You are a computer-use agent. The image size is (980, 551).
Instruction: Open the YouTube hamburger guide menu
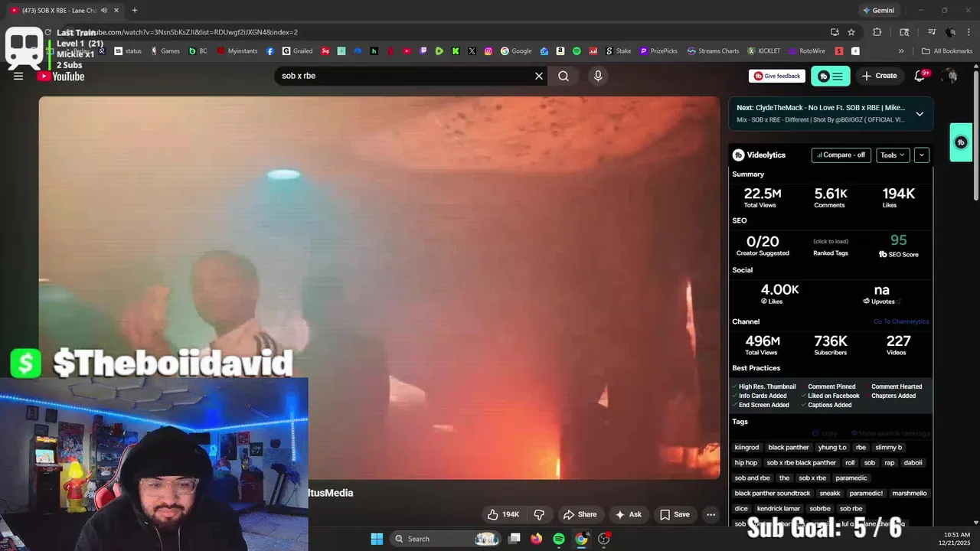(x=18, y=76)
